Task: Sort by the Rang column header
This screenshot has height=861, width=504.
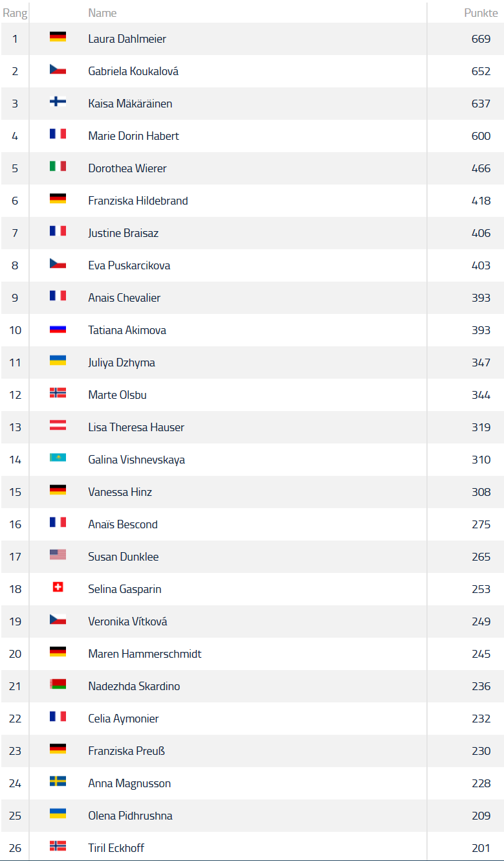Action: pos(15,13)
